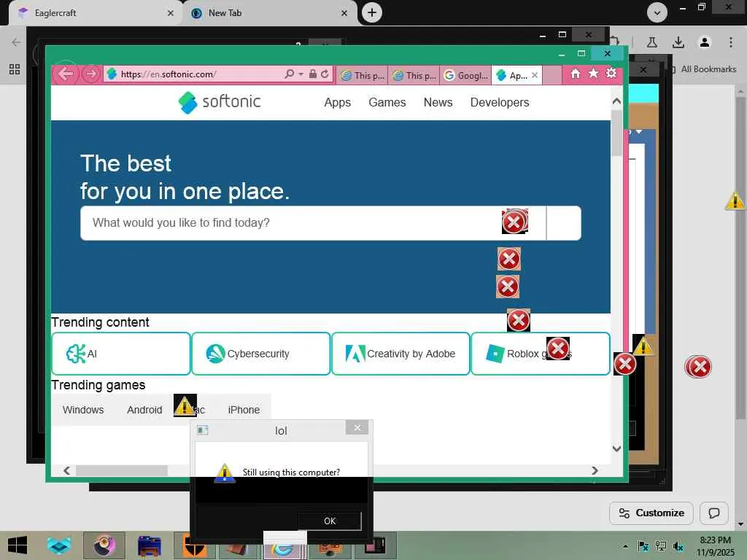This screenshot has width=747, height=560.
Task: Open the blue folder app on taskbar
Action: (150, 545)
